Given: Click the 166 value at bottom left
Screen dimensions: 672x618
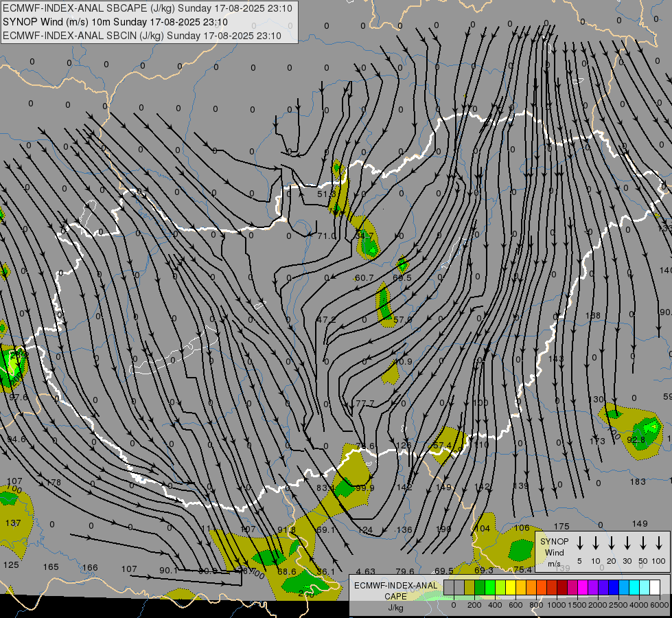Looking at the screenshot, I should [x=90, y=567].
